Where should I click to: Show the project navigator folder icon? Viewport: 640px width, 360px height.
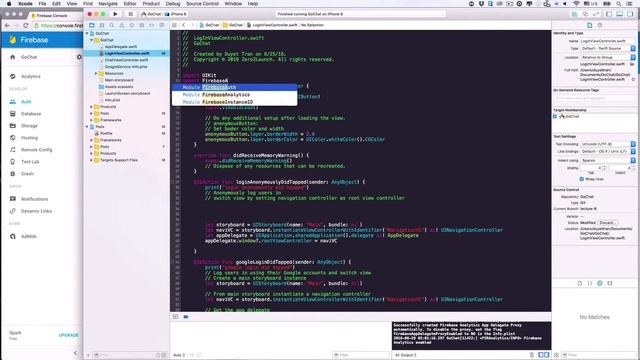pyautogui.click(x=92, y=25)
